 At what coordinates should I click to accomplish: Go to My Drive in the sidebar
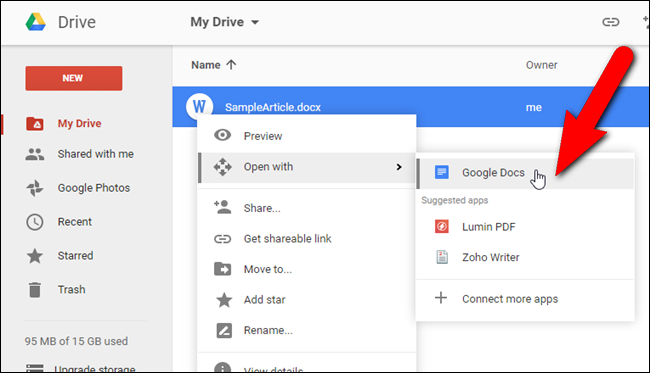click(x=79, y=124)
